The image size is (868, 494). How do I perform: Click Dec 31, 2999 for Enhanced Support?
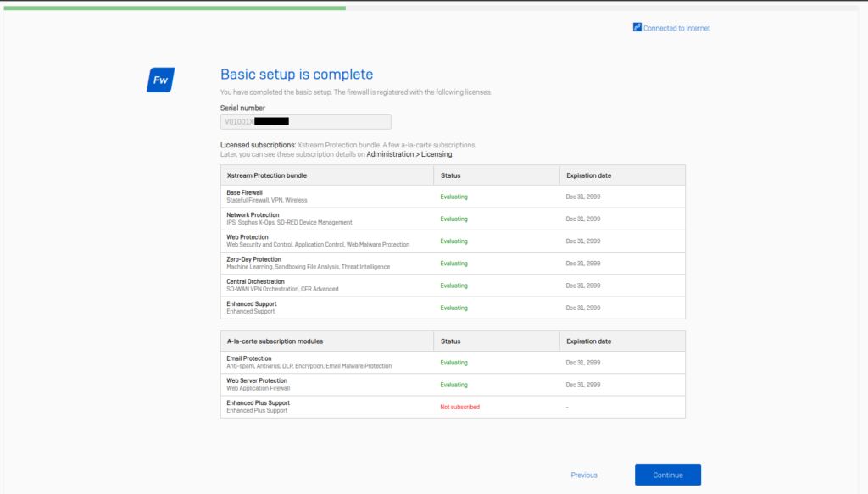(x=582, y=308)
